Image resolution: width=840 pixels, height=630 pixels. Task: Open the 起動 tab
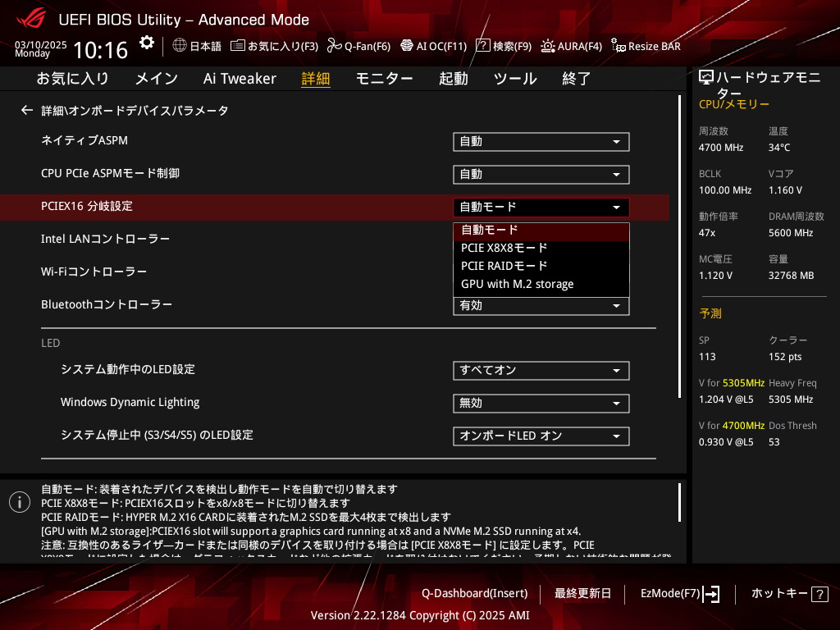pyautogui.click(x=453, y=79)
